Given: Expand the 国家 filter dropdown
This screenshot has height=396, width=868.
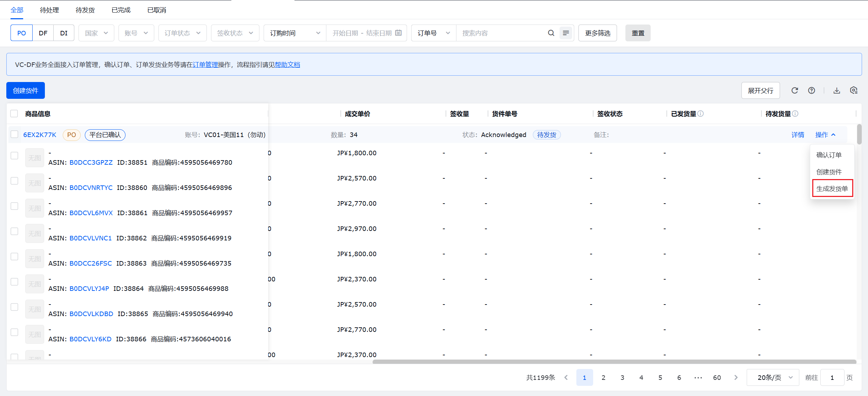Looking at the screenshot, I should click(96, 33).
